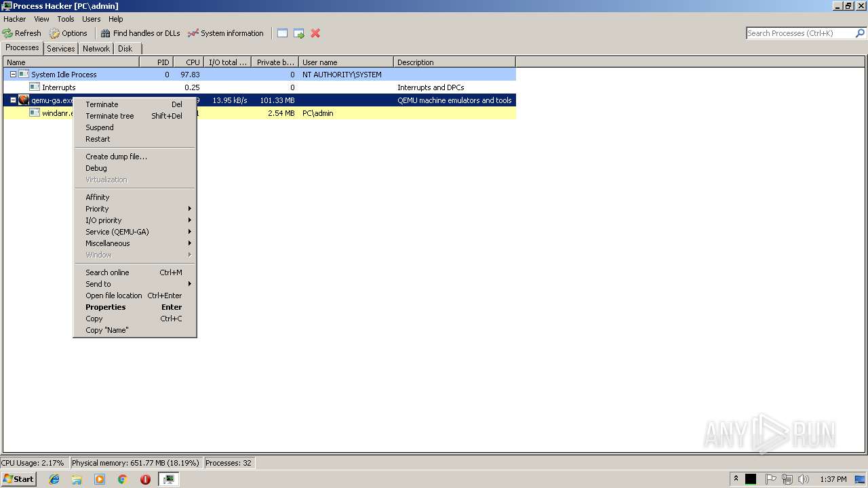Switch to the Network tab
This screenshot has height=488, width=868.
point(96,49)
